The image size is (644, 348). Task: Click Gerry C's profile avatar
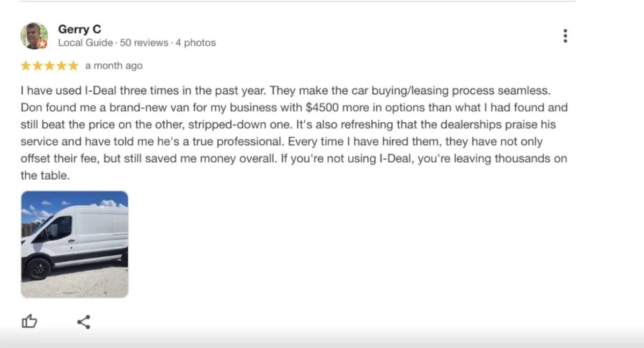(34, 36)
